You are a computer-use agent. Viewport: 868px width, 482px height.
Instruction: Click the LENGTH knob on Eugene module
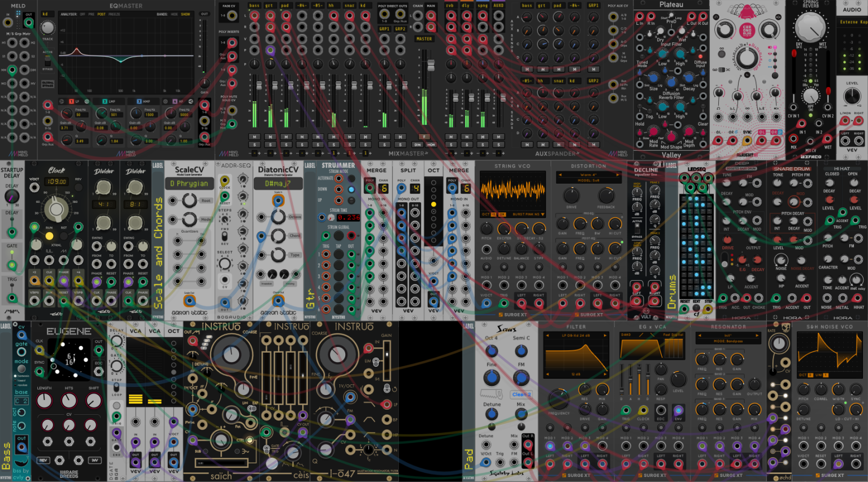pos(44,401)
